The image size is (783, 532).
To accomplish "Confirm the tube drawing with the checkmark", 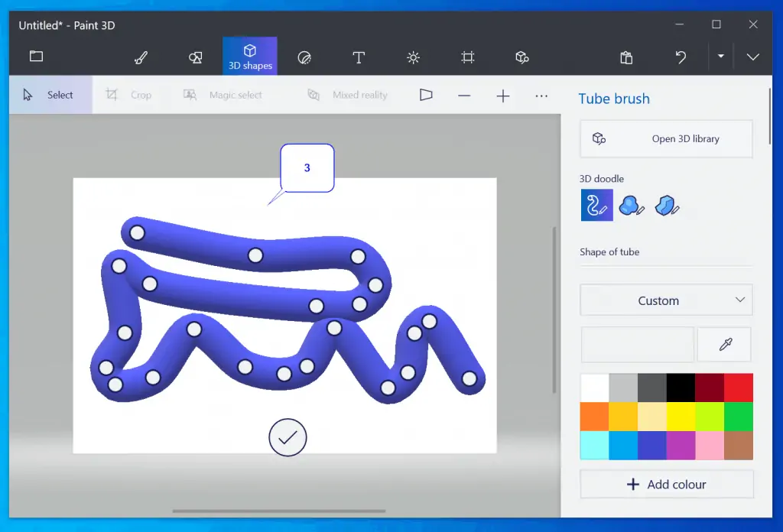I will click(288, 437).
